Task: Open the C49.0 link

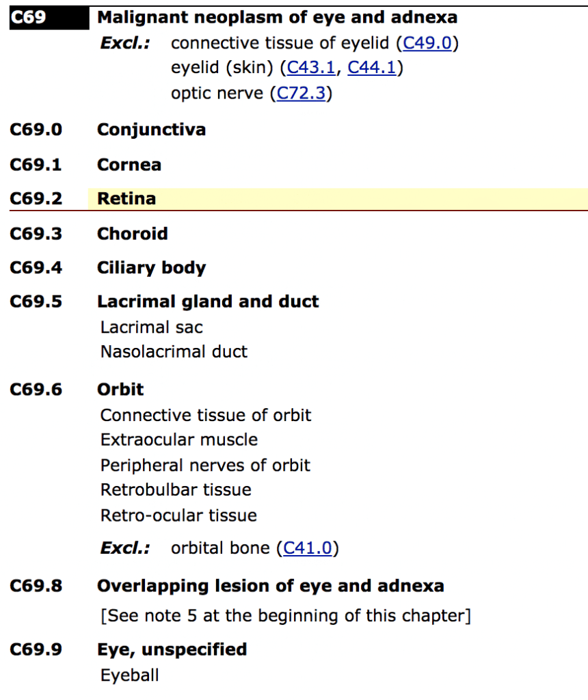Action: click(427, 43)
